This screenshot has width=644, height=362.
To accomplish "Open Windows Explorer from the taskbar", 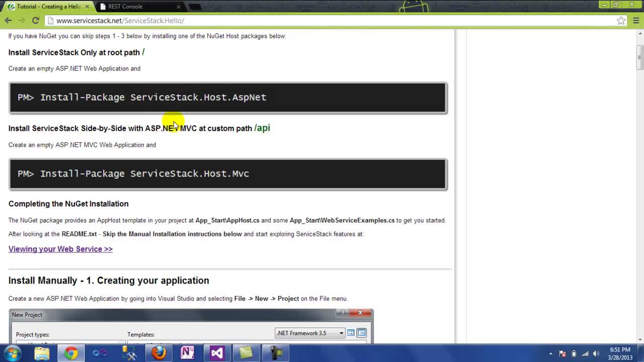I will [x=42, y=353].
